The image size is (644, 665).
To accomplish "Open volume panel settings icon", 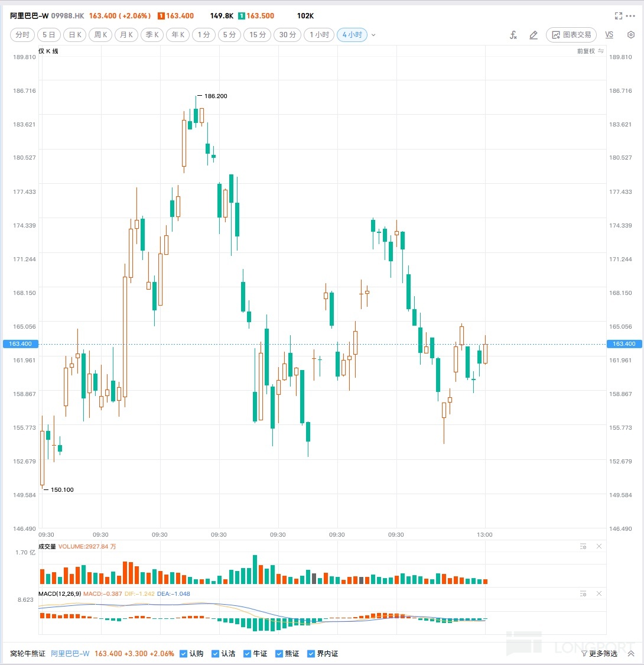I will 583,546.
